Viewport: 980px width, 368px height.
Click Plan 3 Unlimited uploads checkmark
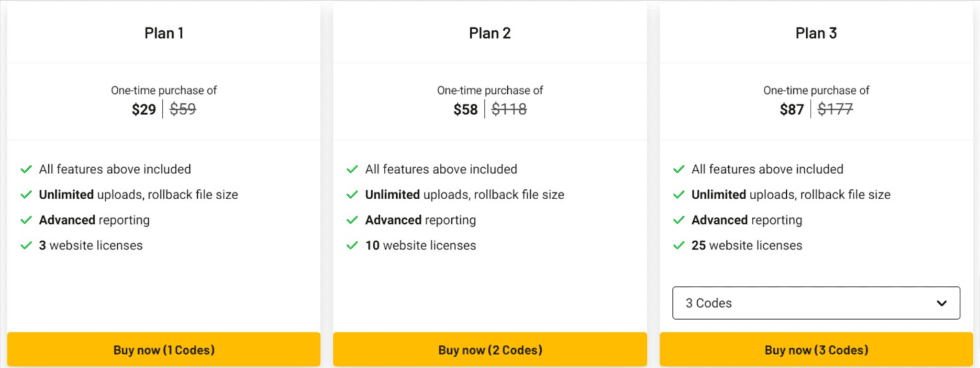point(679,195)
